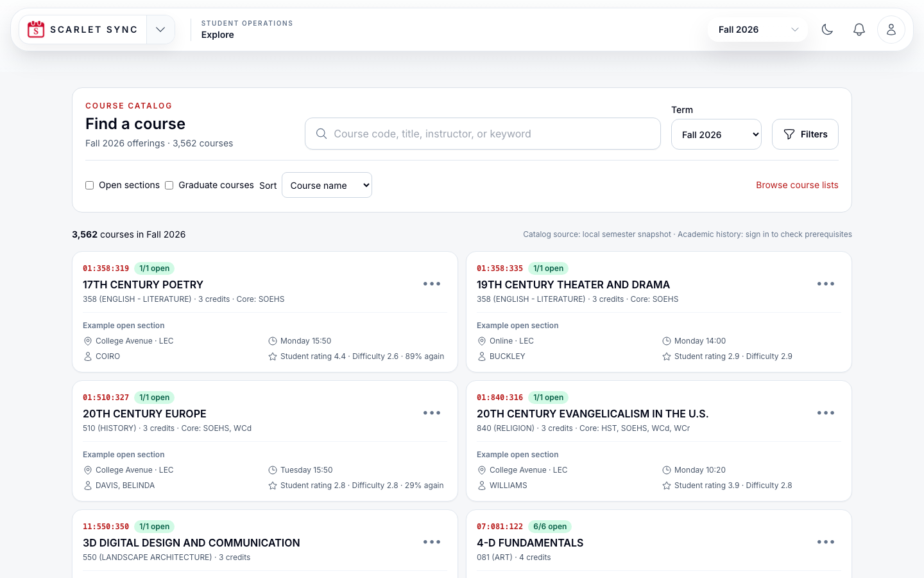
Task: Click the person icon next to DAVIS, BELINDA
Action: pos(88,486)
